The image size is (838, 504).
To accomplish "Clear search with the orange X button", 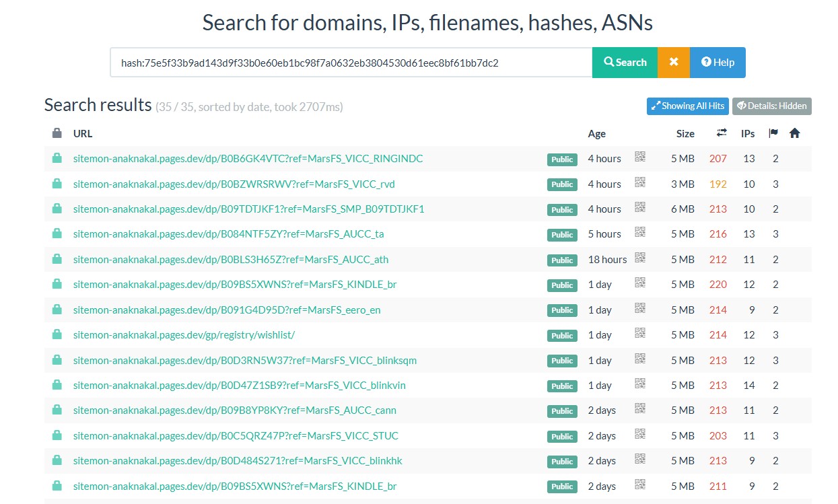I will coord(673,62).
